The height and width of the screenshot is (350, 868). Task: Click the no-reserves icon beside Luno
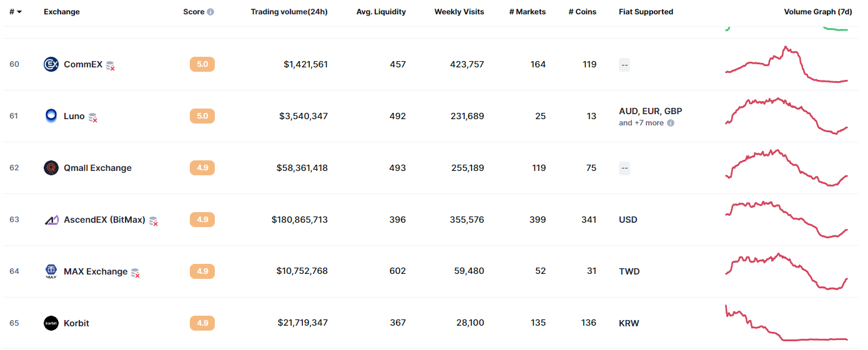pyautogui.click(x=93, y=117)
